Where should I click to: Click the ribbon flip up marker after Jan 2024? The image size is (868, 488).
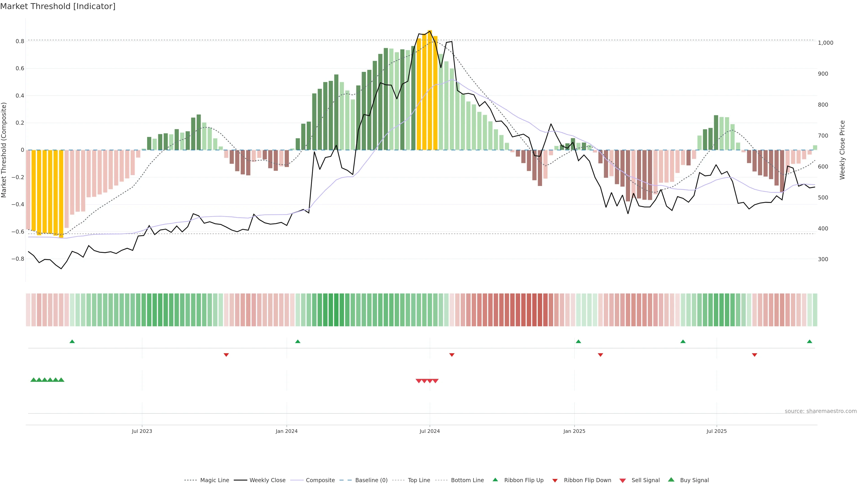click(297, 342)
